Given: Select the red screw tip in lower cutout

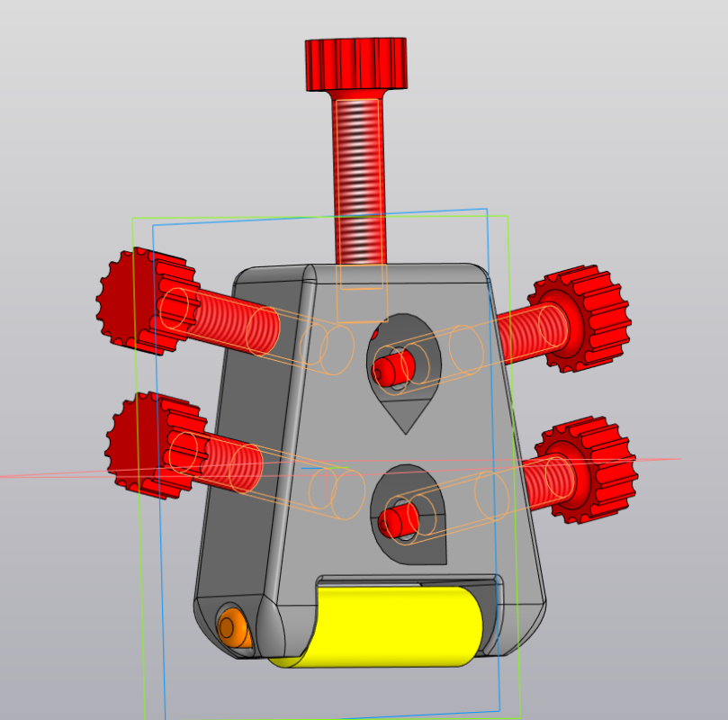Looking at the screenshot, I should tap(399, 520).
